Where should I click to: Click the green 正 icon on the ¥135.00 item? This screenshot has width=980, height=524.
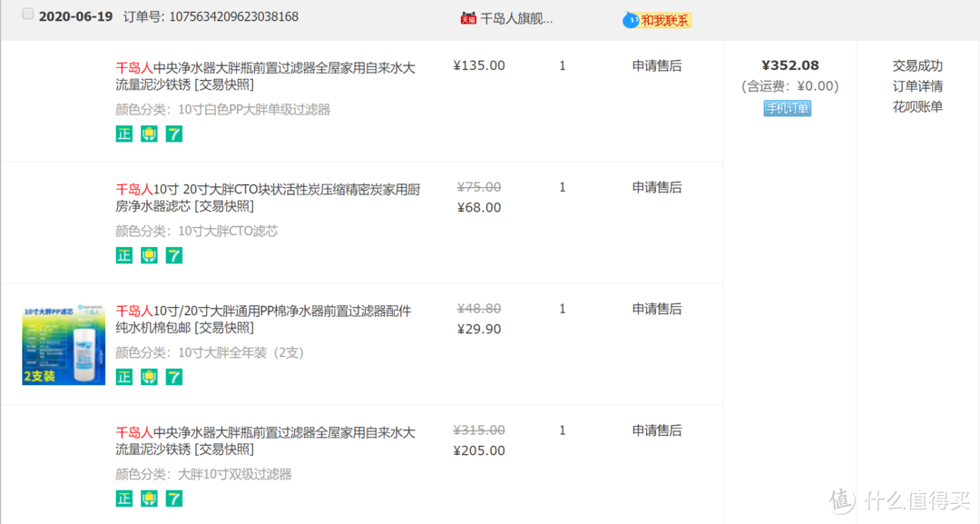pyautogui.click(x=124, y=133)
